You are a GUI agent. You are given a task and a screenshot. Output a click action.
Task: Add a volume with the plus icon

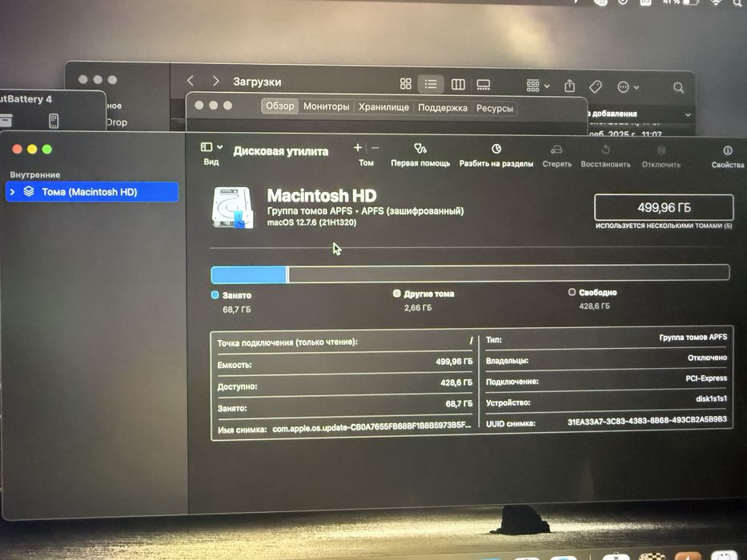[x=358, y=148]
